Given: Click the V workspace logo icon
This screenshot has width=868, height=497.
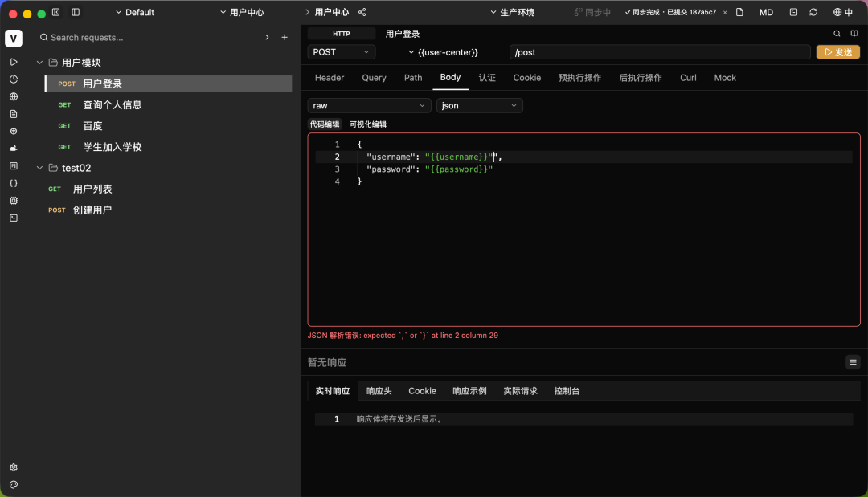Looking at the screenshot, I should tap(14, 39).
